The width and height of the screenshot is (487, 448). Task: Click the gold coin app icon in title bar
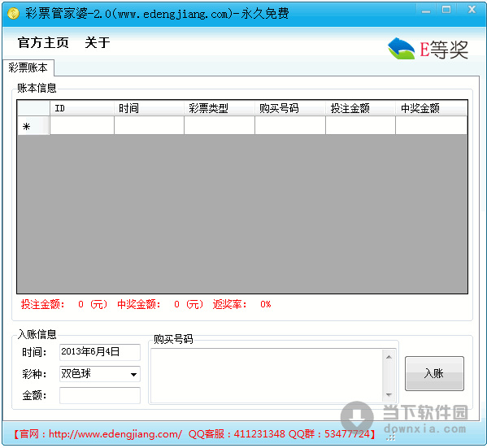[x=13, y=13]
